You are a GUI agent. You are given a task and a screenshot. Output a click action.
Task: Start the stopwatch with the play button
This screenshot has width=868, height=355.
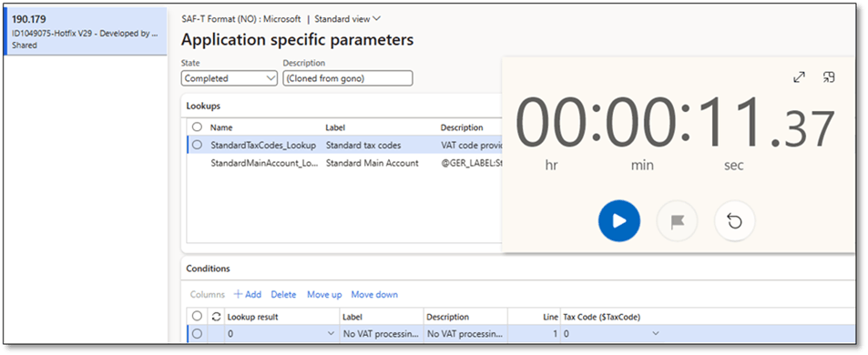[x=618, y=221]
